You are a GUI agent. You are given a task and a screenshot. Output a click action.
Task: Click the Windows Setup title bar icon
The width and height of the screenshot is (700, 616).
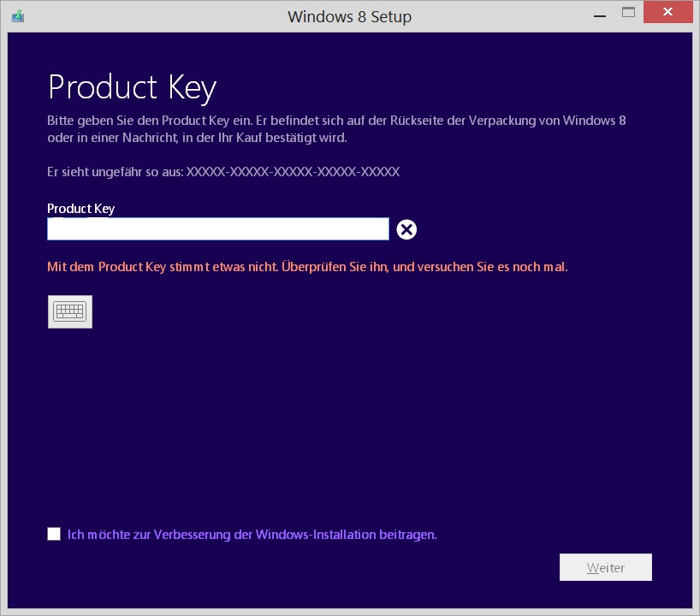click(x=18, y=16)
